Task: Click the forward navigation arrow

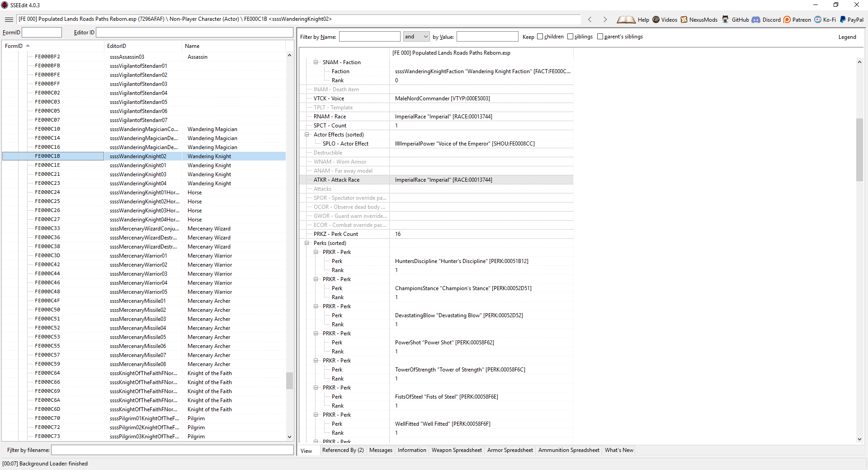Action: (605, 19)
